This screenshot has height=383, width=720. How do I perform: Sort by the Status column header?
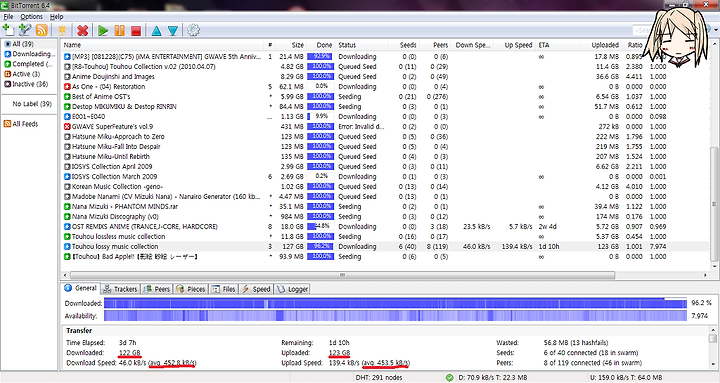[362, 45]
